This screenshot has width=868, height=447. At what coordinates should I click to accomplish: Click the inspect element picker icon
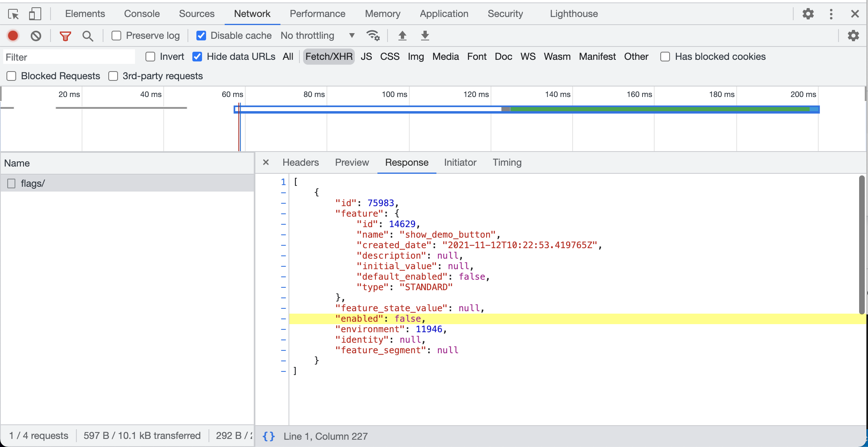[13, 14]
